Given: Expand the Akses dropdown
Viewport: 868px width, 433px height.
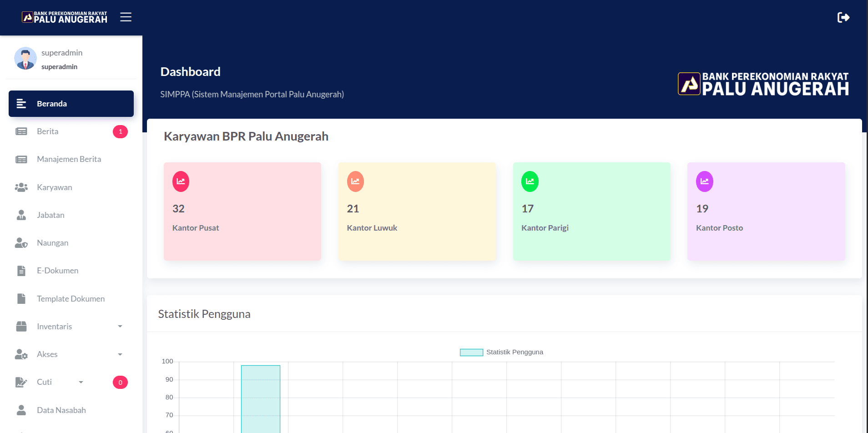Looking at the screenshot, I should (x=120, y=354).
